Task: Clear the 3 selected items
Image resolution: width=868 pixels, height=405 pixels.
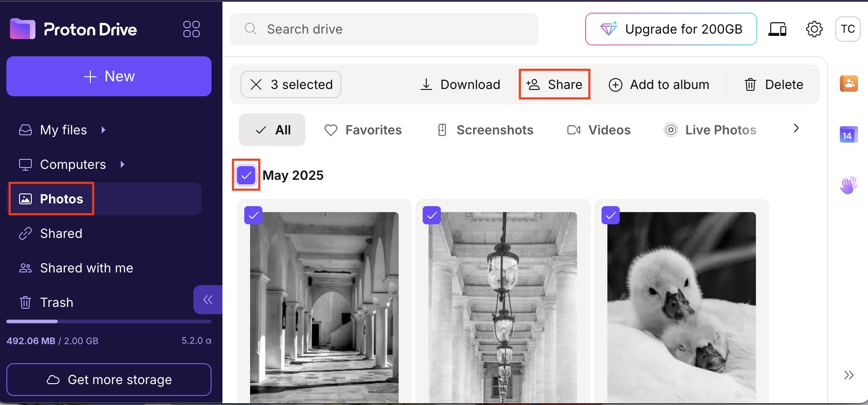Action: (291, 84)
